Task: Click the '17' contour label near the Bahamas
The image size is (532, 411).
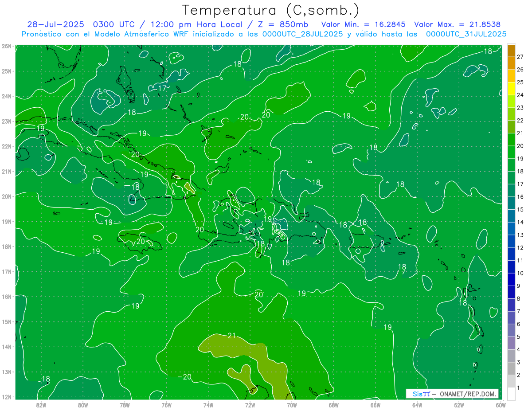Action: coord(162,88)
